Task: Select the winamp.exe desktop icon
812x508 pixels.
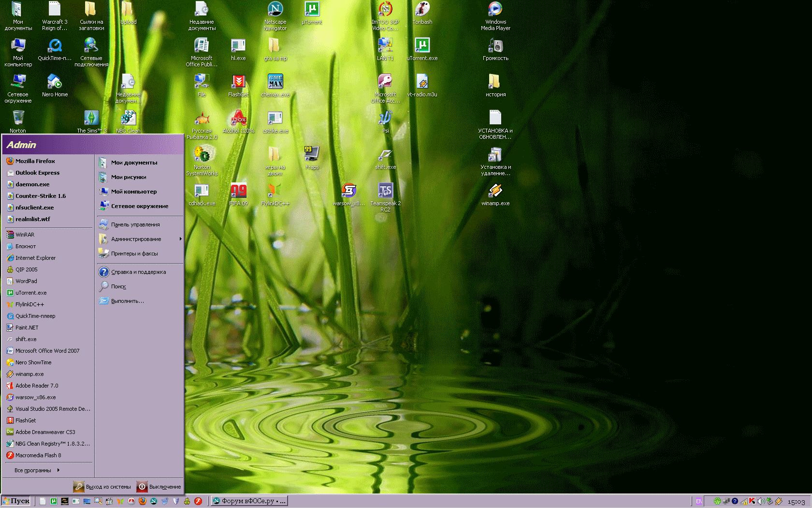Action: [495, 191]
